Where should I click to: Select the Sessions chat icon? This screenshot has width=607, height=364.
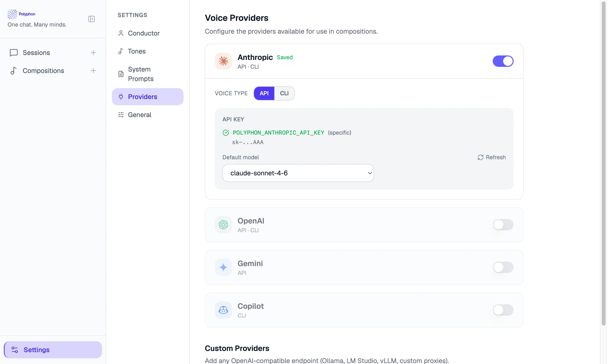[x=14, y=52]
